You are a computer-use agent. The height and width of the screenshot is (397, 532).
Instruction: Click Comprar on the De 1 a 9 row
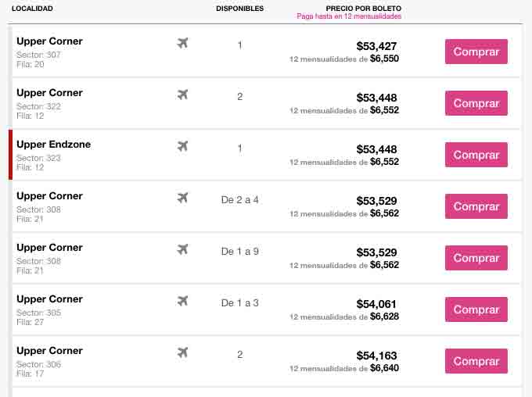[476, 258]
